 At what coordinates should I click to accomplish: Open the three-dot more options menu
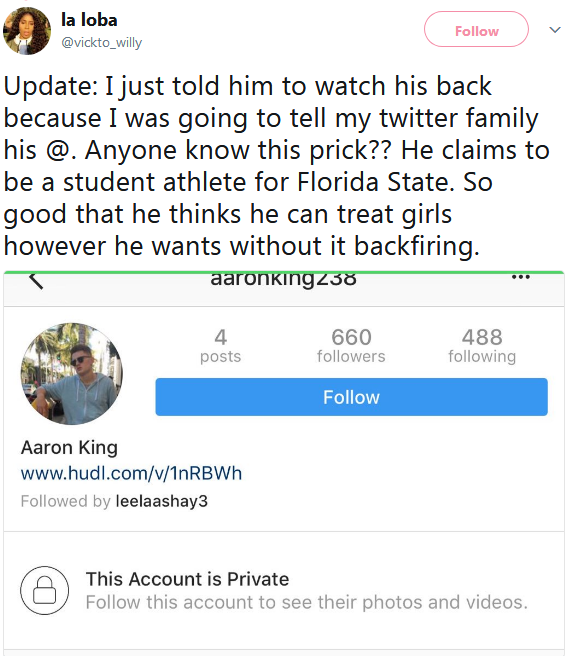pyautogui.click(x=521, y=277)
